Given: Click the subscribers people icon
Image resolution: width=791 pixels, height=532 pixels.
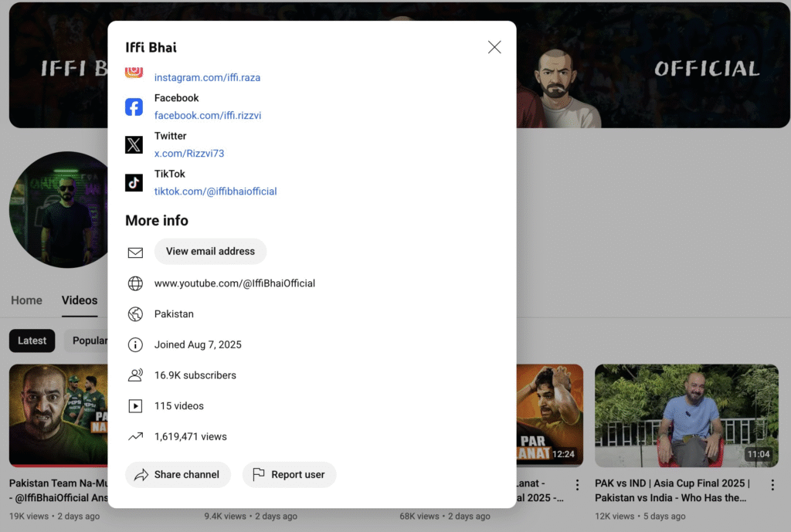Looking at the screenshot, I should pos(135,375).
